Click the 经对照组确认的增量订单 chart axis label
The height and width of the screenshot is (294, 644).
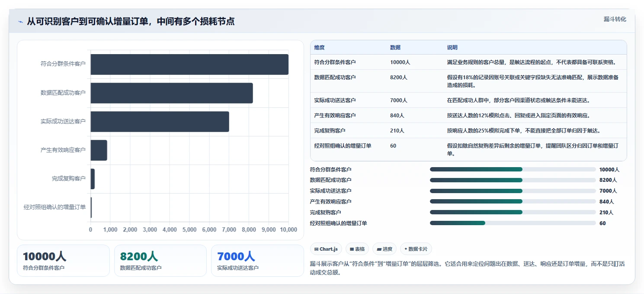(54, 207)
